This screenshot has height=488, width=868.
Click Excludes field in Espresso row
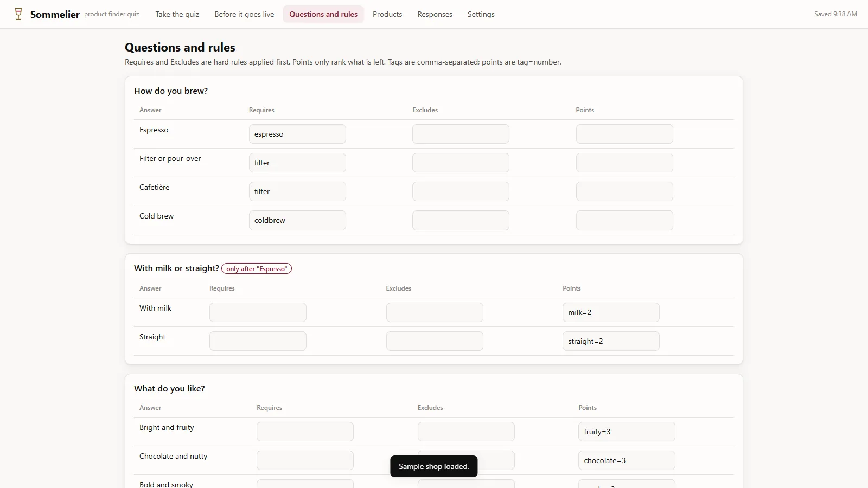pos(461,134)
